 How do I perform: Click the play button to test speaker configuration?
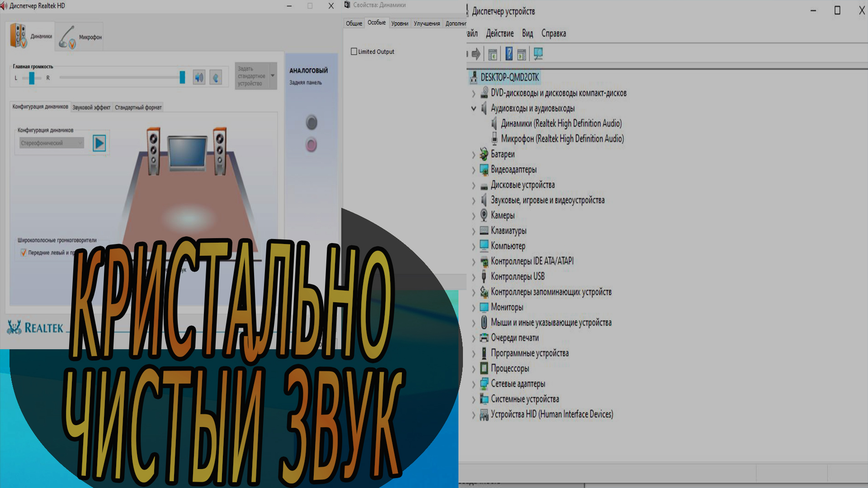tap(99, 143)
